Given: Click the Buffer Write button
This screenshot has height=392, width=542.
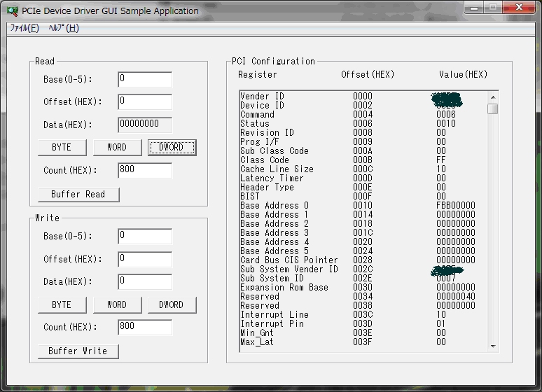Looking at the screenshot, I should coord(78,351).
